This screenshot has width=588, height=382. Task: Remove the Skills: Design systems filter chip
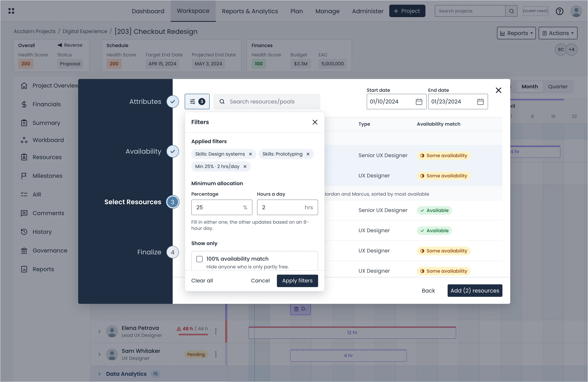[250, 154]
